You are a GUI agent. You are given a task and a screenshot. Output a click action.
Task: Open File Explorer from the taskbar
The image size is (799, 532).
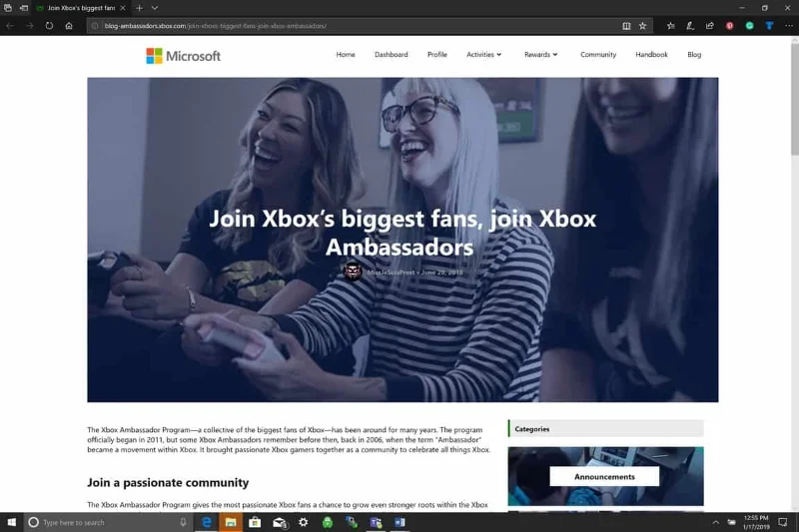pos(231,522)
